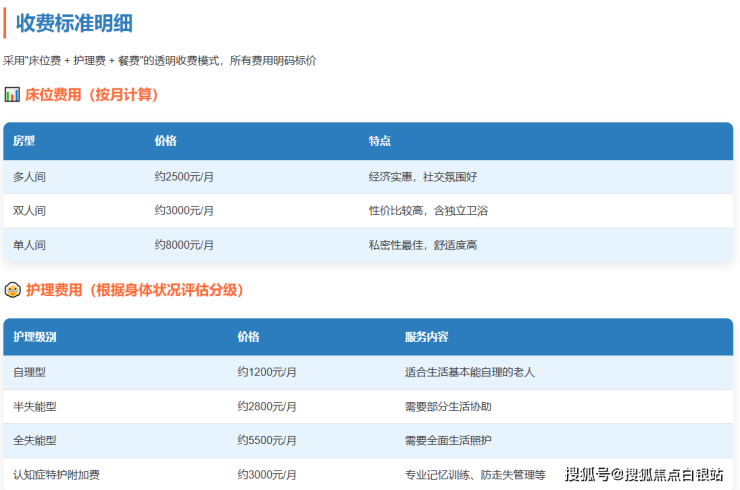740x490 pixels.
Task: Click the price 约2500元/月
Action: (x=184, y=177)
